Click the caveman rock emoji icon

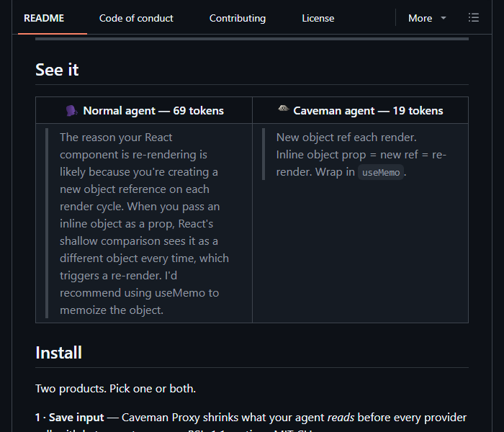click(x=283, y=109)
